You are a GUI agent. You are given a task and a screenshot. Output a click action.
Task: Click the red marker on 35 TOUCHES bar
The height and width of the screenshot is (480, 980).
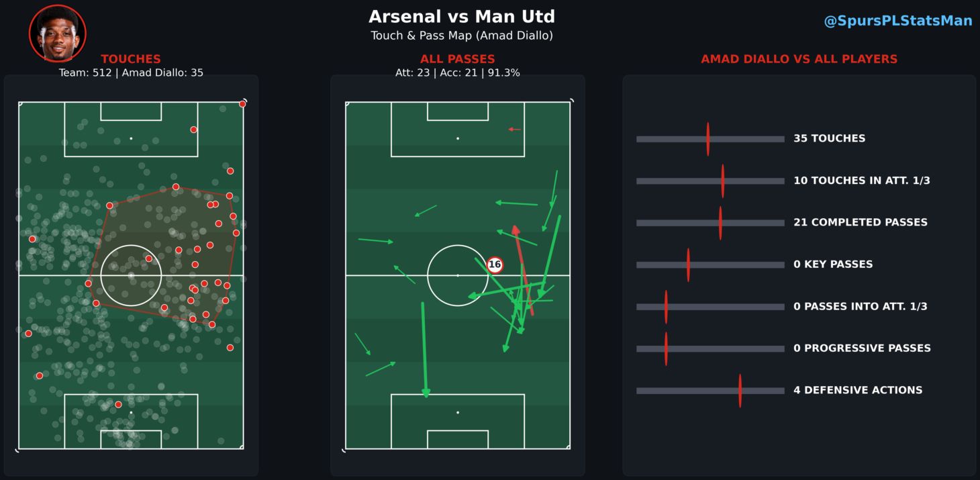(707, 139)
